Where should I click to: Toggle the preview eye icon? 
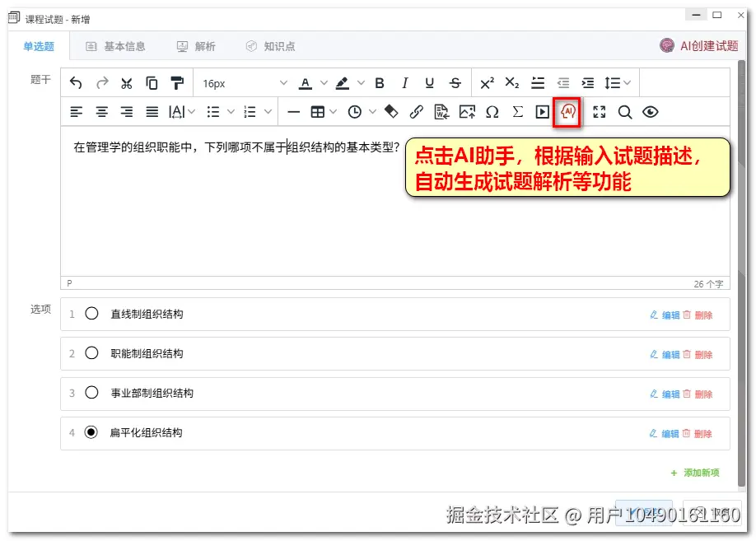(650, 112)
